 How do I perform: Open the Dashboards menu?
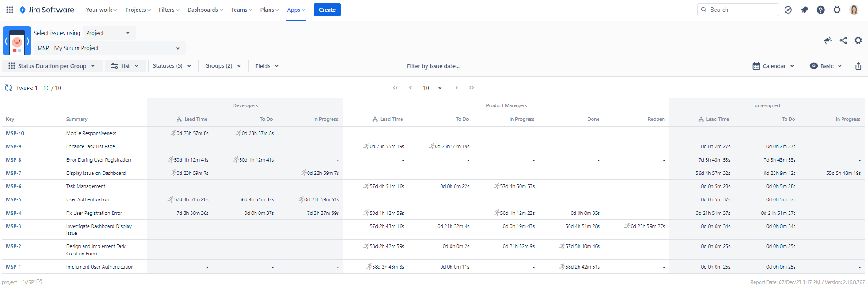click(205, 10)
